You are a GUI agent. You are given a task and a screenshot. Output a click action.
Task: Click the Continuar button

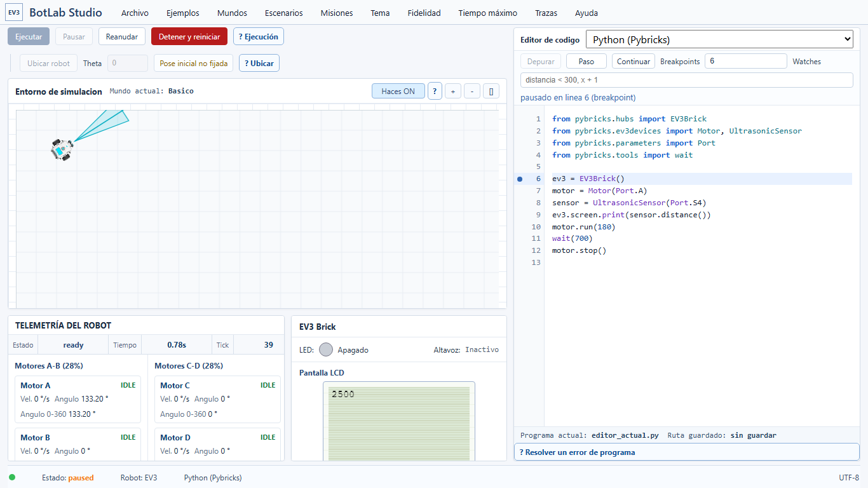click(634, 62)
